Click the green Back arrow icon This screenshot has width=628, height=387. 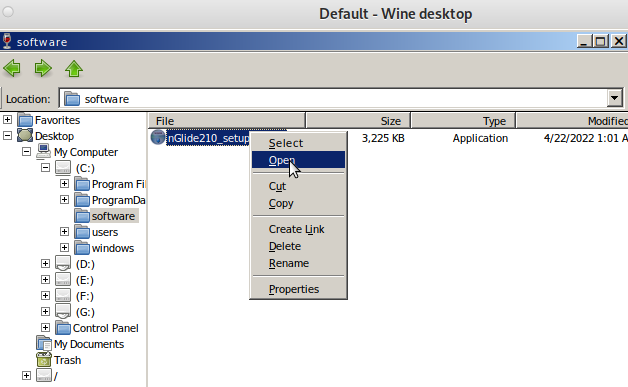click(x=12, y=68)
